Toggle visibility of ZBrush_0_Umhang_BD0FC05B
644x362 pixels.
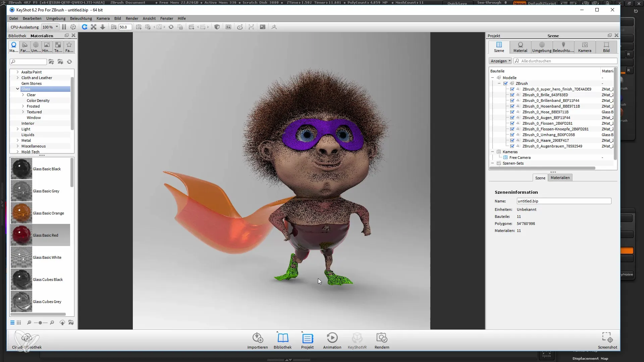(512, 135)
